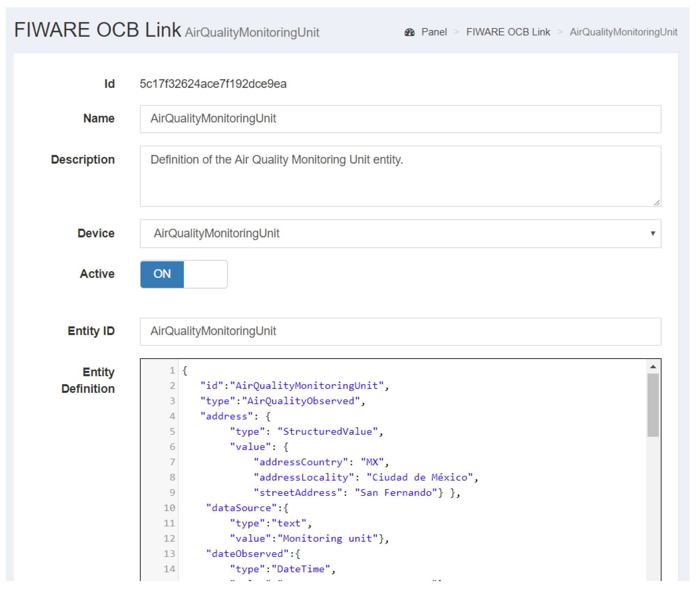Click the "DateTime" type line

tap(283, 569)
